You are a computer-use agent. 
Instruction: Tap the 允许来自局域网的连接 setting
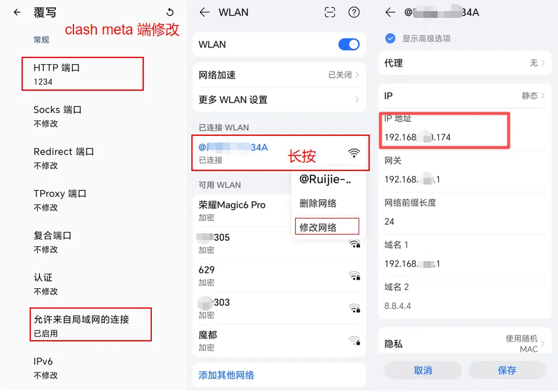tap(90, 323)
